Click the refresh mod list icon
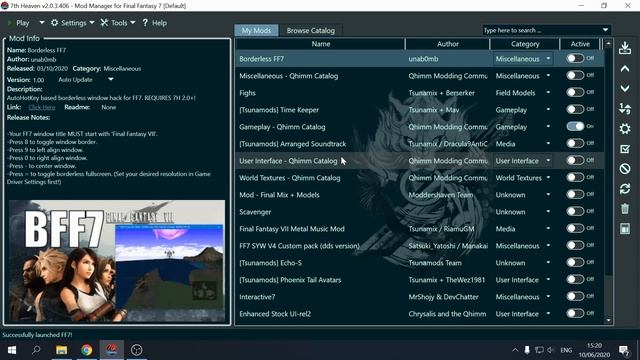This screenshot has height=360, width=640. tap(624, 189)
